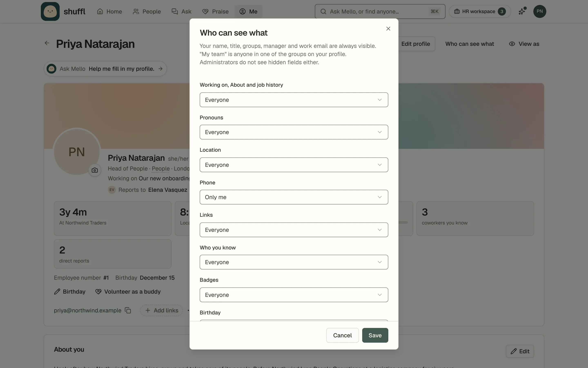
Task: Open the Location visibility dropdown
Action: pyautogui.click(x=294, y=165)
